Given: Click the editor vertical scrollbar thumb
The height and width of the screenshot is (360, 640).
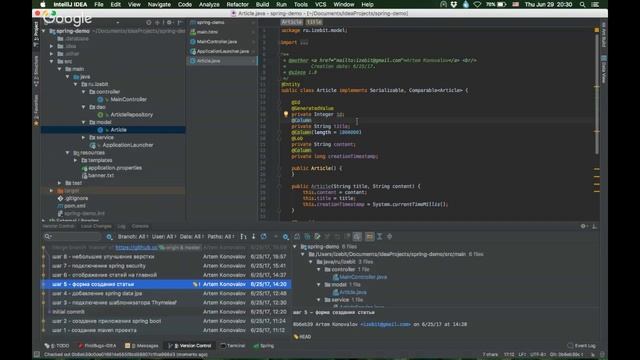Looking at the screenshot, I should tap(596, 94).
